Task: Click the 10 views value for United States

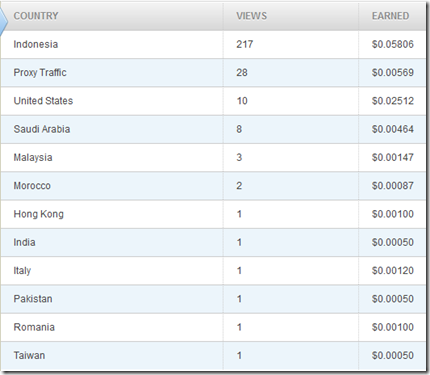Action: 242,101
